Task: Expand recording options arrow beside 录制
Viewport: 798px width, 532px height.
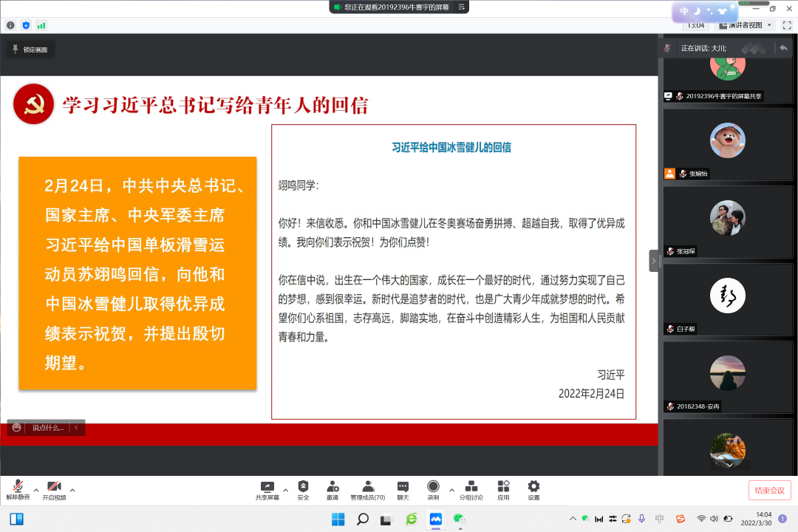Action: coord(451,491)
